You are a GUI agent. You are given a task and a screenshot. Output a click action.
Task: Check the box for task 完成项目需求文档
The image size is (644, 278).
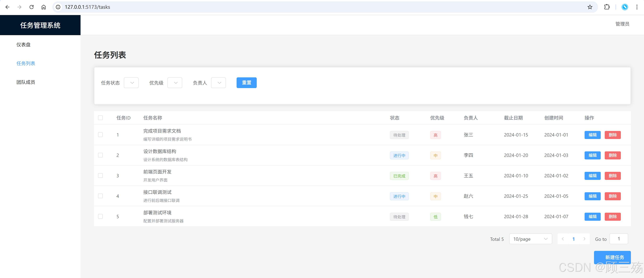[x=100, y=135]
